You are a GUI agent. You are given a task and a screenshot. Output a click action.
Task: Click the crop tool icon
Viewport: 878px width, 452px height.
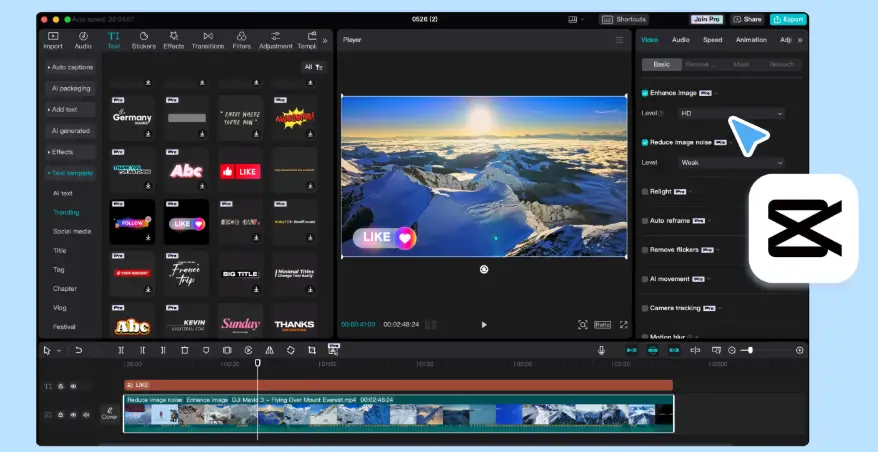click(312, 350)
